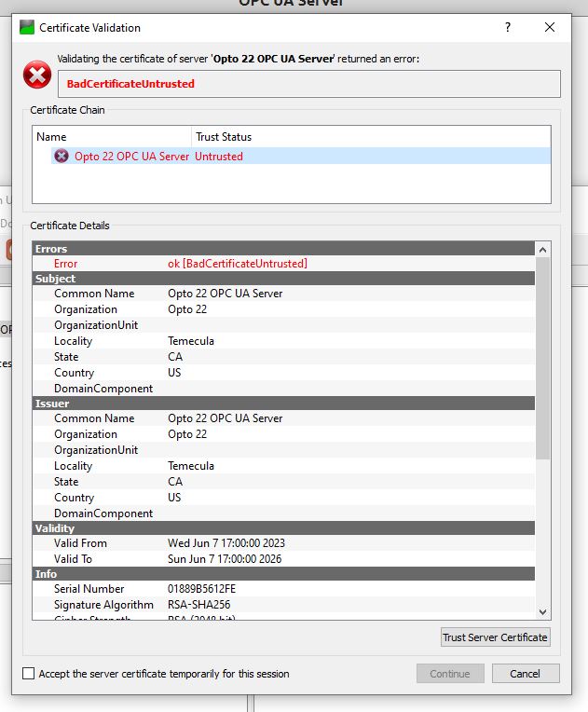Click the Issuer section header

[283, 404]
